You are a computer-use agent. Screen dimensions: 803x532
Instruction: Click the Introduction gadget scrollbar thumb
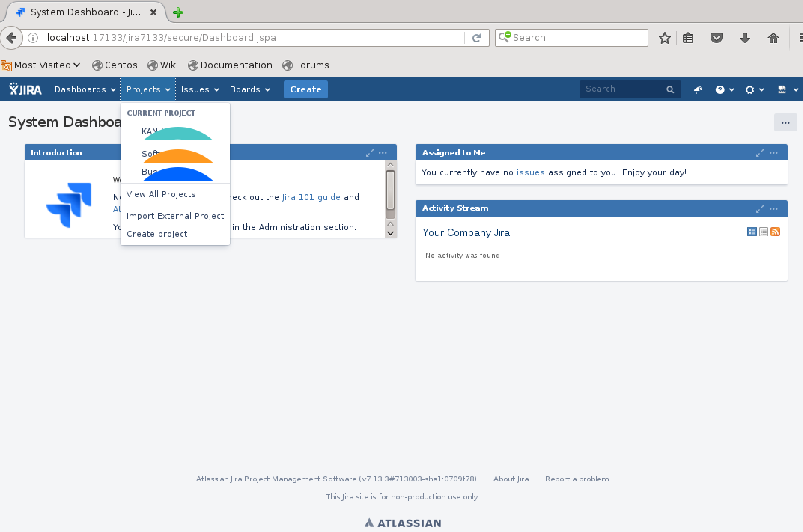[390, 191]
